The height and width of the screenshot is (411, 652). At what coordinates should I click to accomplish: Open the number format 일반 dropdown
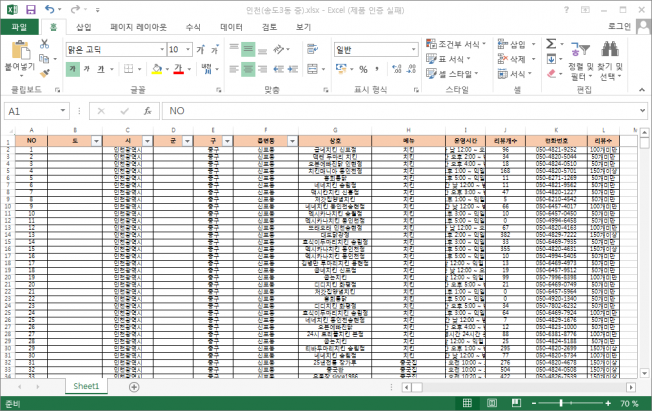tap(413, 50)
